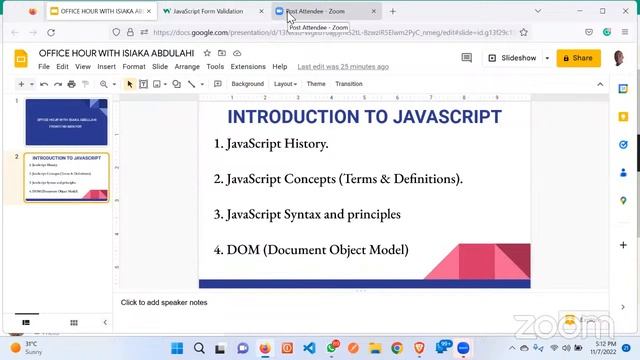Select the paint format tool

[x=85, y=84]
